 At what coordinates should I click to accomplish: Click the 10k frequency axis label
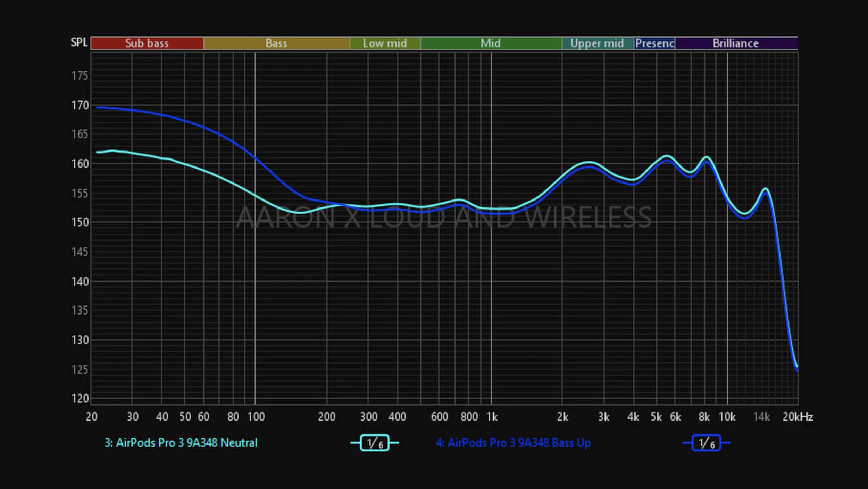pyautogui.click(x=727, y=417)
